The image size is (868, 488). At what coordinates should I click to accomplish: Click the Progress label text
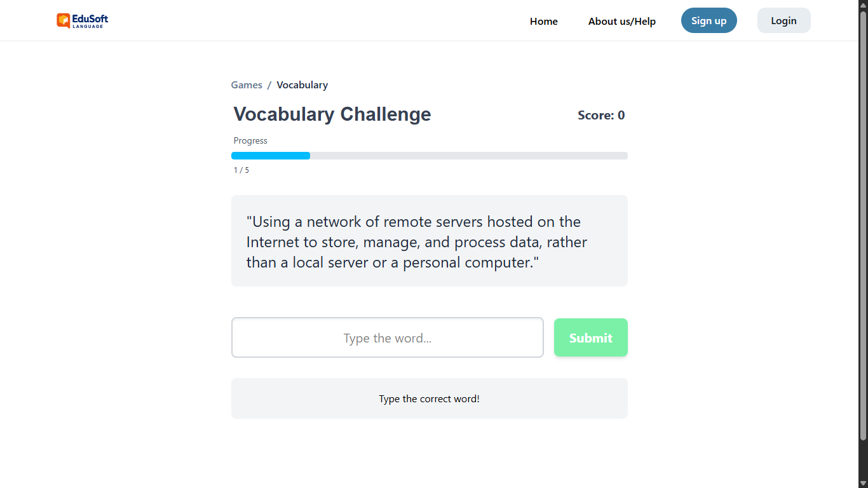[250, 141]
